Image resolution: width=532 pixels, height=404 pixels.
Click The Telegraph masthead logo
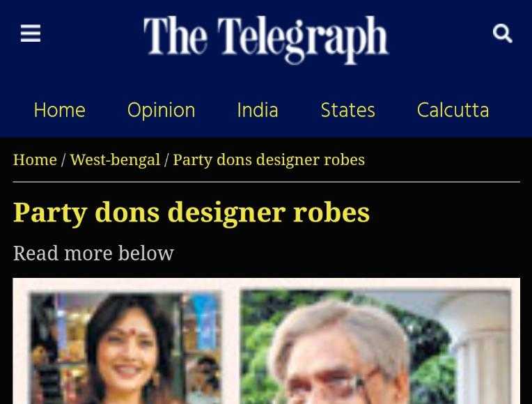coord(266,39)
